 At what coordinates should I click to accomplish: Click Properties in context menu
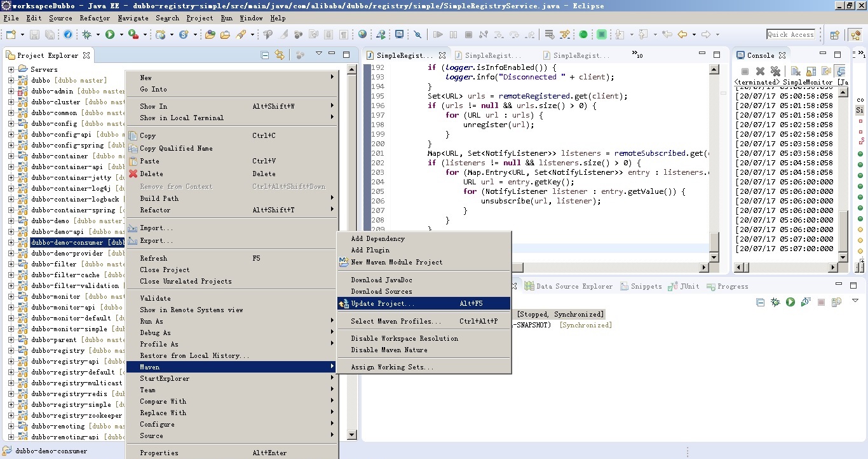[232, 453]
